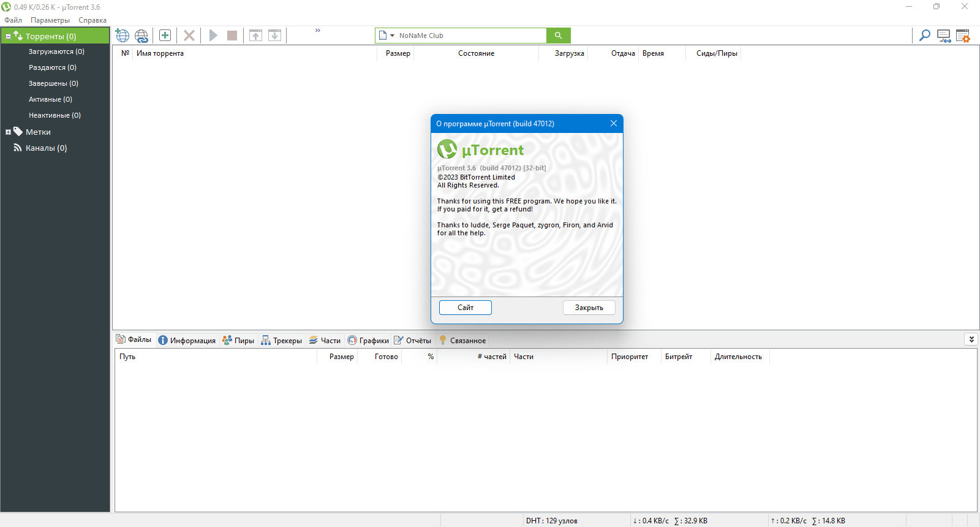Collapse the Торренты tree node
Viewport: 980px width, 527px height.
(x=8, y=37)
